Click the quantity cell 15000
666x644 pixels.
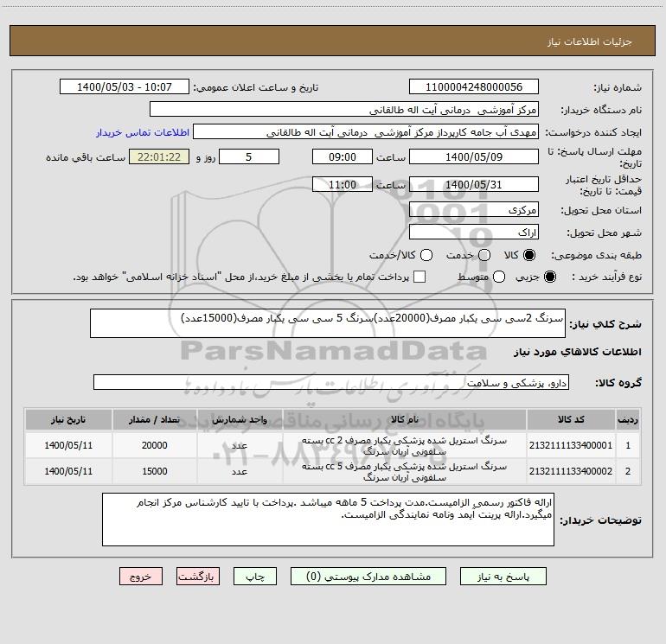(154, 471)
